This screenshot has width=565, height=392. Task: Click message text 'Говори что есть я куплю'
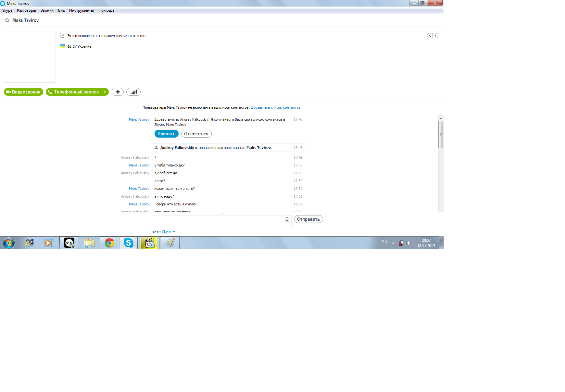click(175, 204)
